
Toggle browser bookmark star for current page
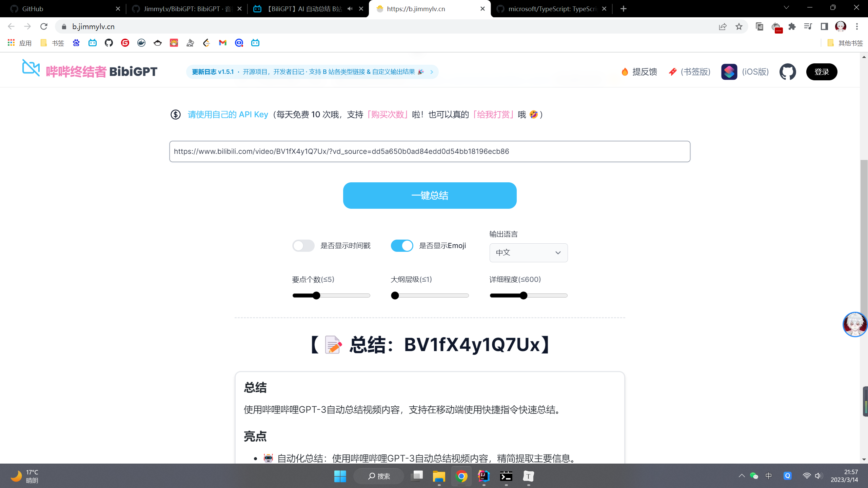[738, 26]
